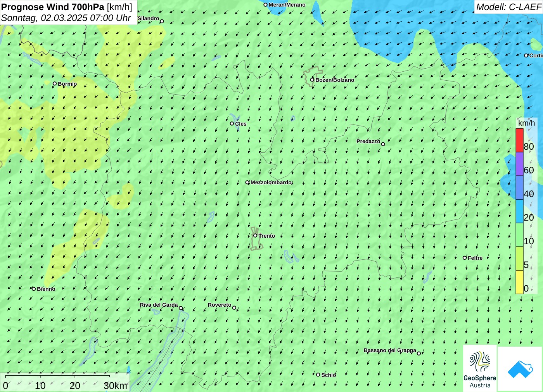Click the Cles location marker
Image resolution: width=543 pixels, height=392 pixels.
coord(232,123)
